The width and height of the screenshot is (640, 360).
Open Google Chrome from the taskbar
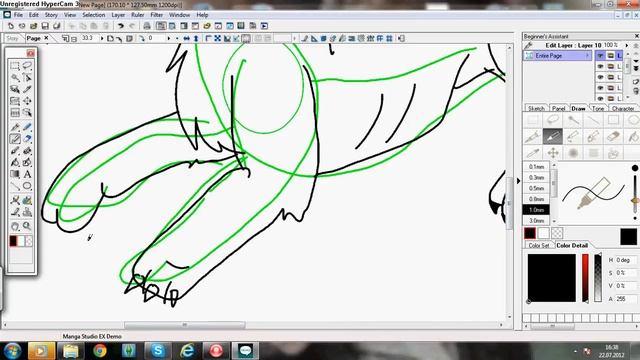click(x=99, y=350)
